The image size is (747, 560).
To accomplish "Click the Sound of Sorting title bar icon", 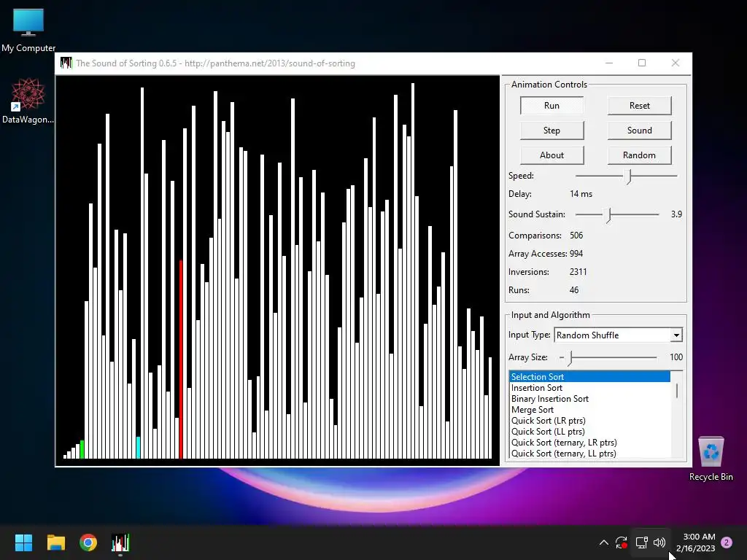I will click(x=66, y=63).
